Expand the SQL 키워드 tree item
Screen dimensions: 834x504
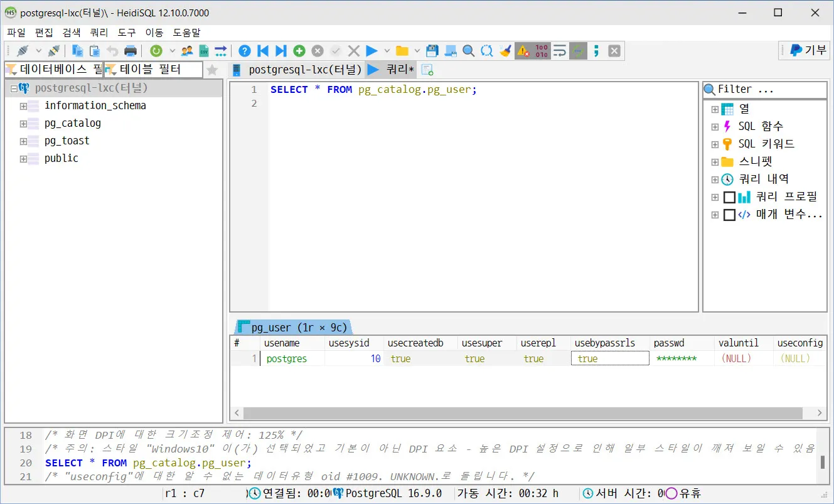[x=715, y=143]
